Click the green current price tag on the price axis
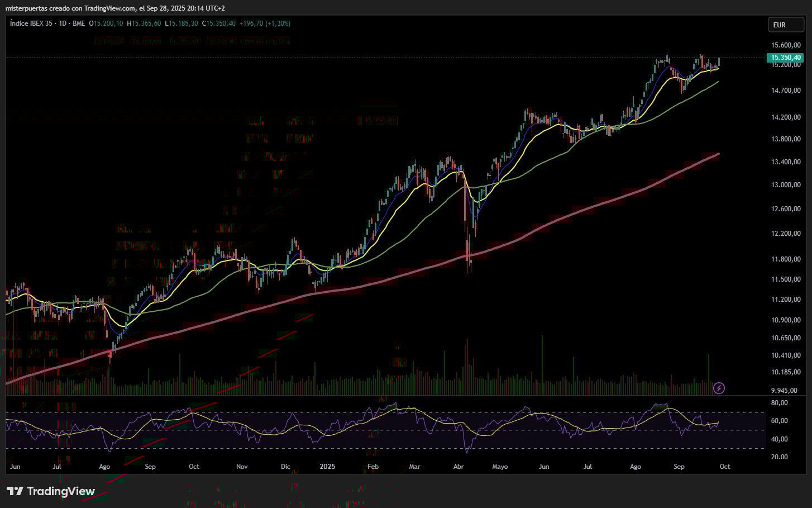This screenshot has width=812, height=508. coord(785,58)
